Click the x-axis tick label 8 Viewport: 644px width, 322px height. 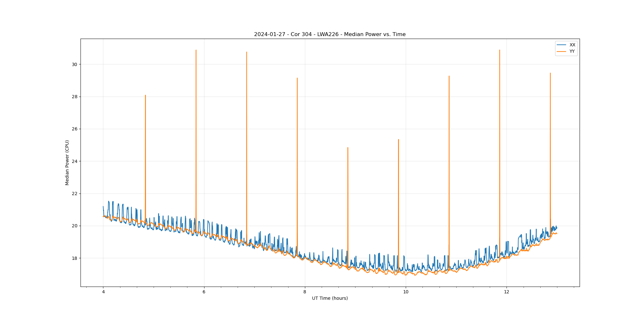pos(305,292)
